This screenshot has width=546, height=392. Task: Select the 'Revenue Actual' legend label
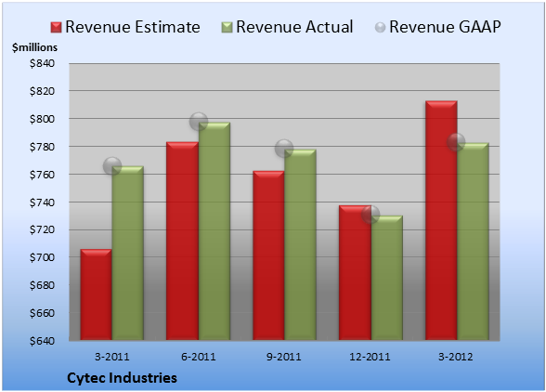(294, 27)
